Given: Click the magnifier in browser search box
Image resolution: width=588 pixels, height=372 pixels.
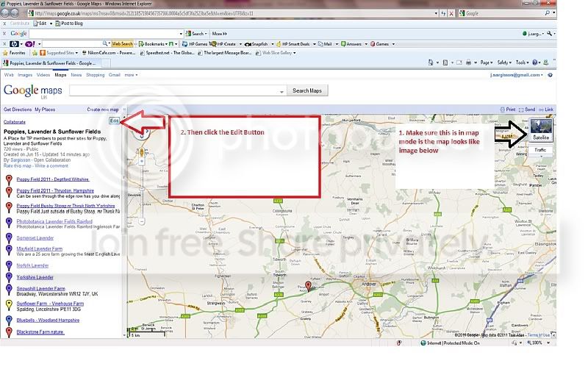Looking at the screenshot, I should pyautogui.click(x=547, y=13).
